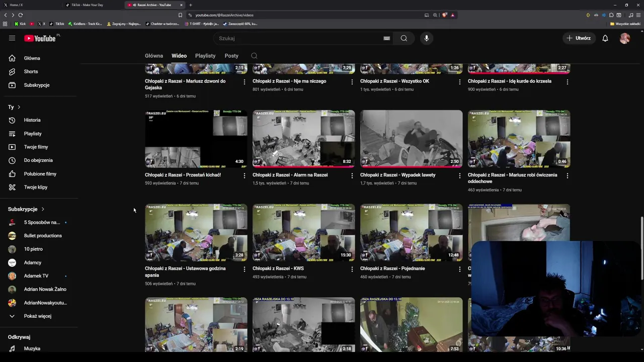Expand the Ty section chevron
The height and width of the screenshot is (362, 644).
pyautogui.click(x=19, y=107)
